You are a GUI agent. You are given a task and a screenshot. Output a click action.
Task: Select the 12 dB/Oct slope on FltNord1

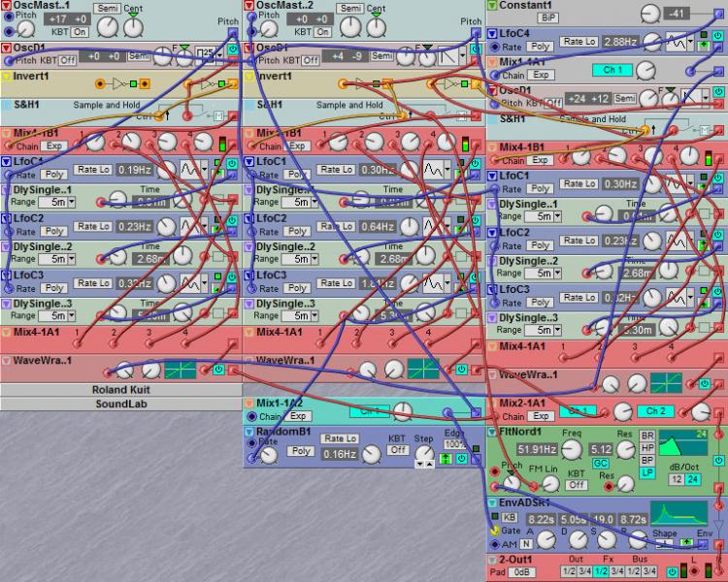(676, 479)
